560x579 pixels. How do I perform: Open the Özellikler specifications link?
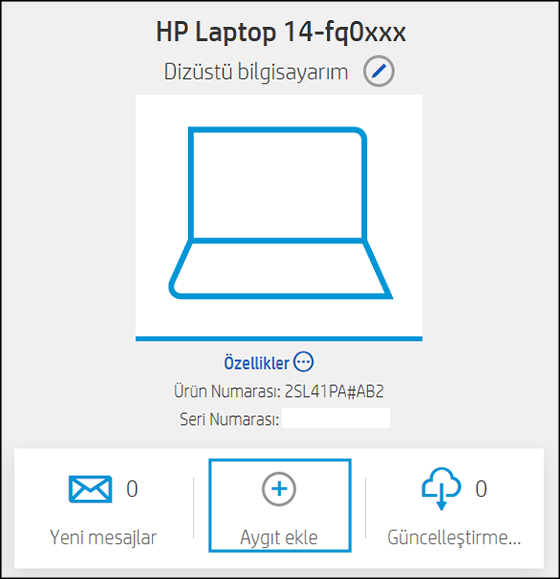click(257, 363)
